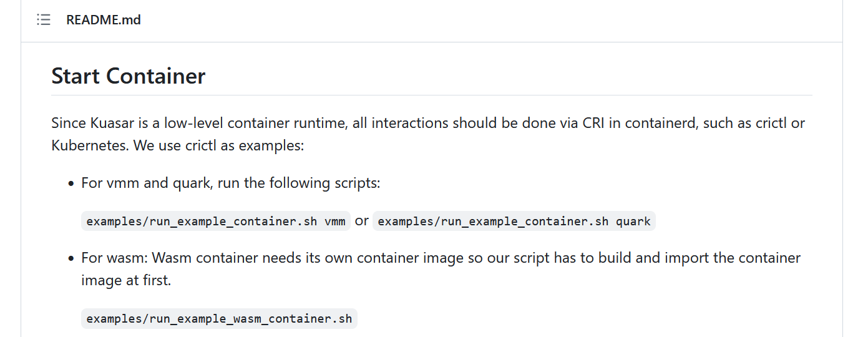This screenshot has width=868, height=337.
Task: Click the README.md file title
Action: coord(104,20)
